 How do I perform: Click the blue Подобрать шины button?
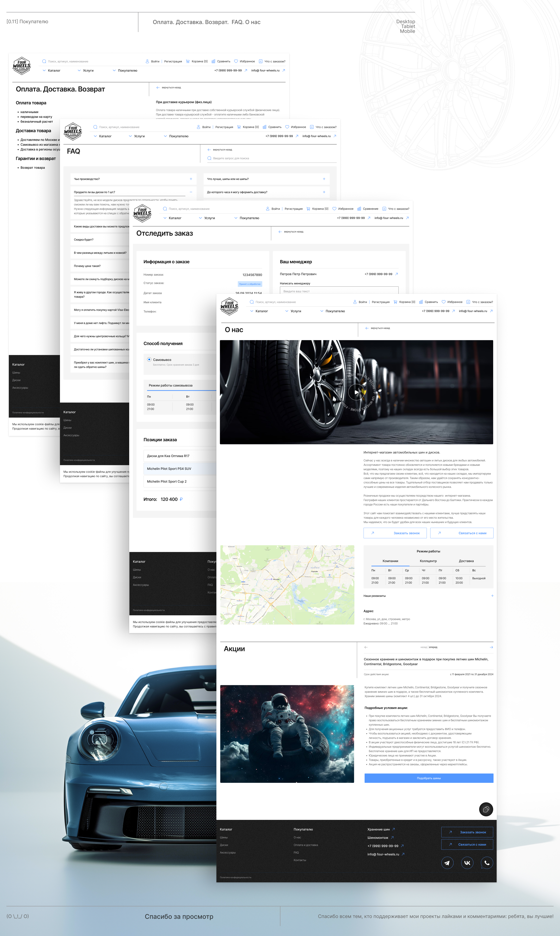429,778
